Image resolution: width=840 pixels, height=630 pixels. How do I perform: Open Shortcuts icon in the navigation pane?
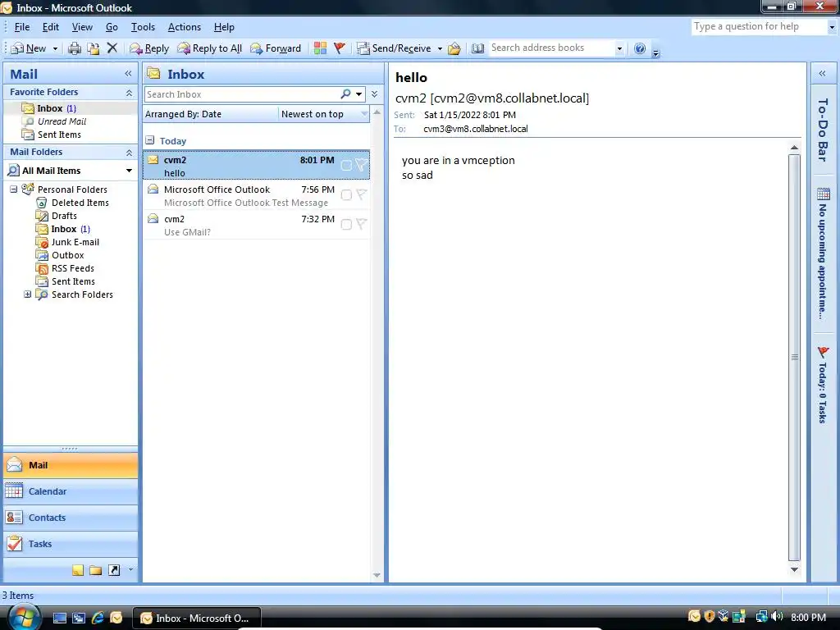(114, 571)
